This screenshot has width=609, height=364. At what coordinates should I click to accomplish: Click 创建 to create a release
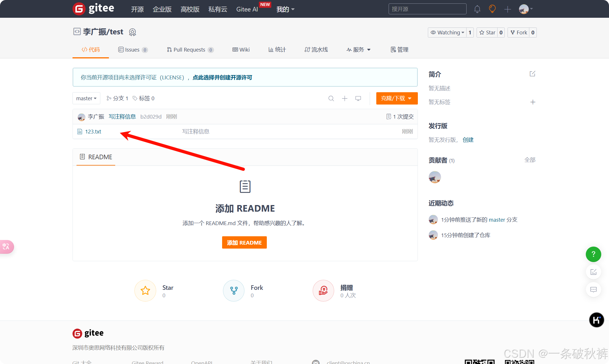pos(468,140)
